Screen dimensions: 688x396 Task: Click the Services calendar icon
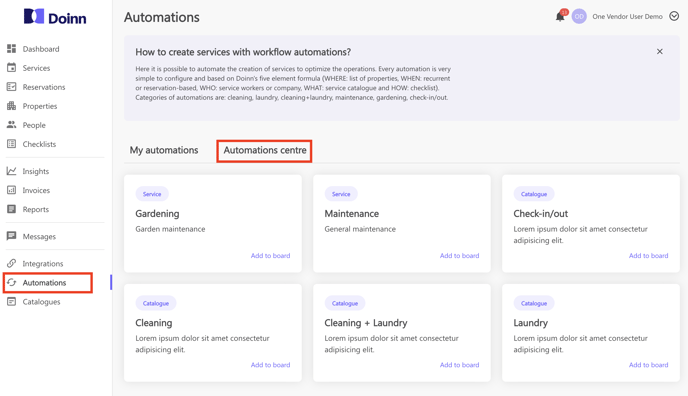(x=11, y=68)
